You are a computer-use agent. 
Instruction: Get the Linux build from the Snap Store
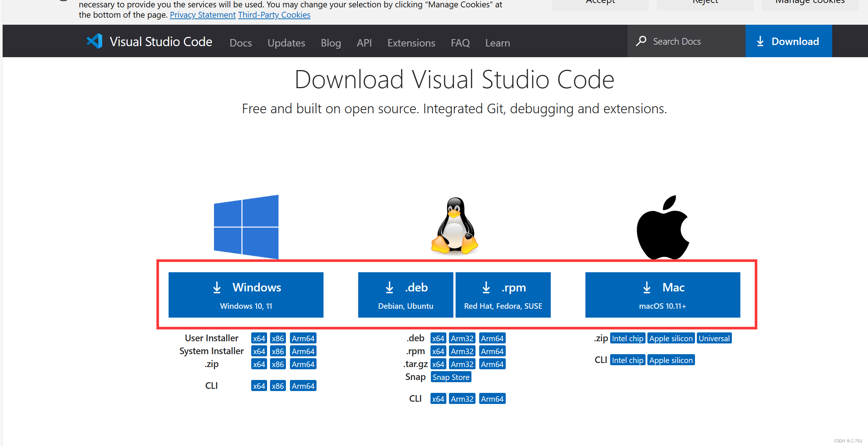(x=451, y=377)
